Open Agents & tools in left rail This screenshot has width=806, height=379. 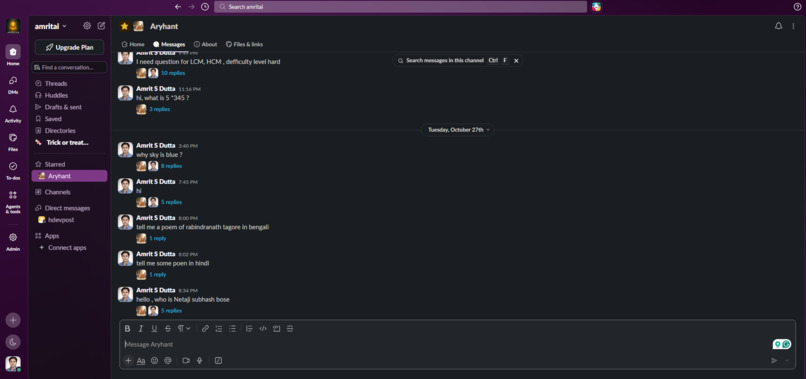(x=13, y=202)
